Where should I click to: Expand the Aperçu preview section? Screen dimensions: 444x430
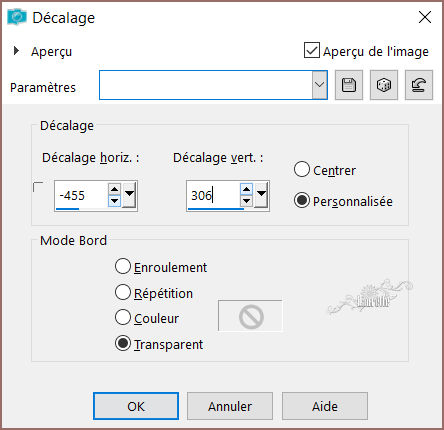[x=16, y=51]
